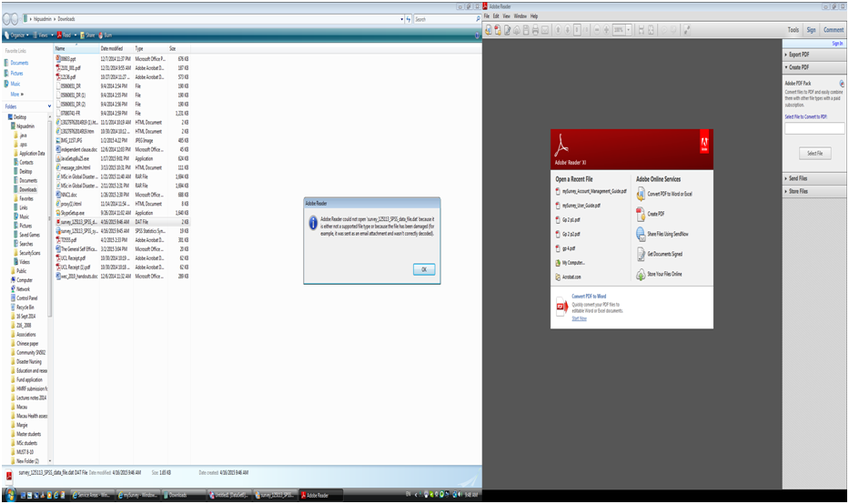This screenshot has height=504, width=849.
Task: Click the Adobe Reader taskbar button
Action: pos(321,495)
